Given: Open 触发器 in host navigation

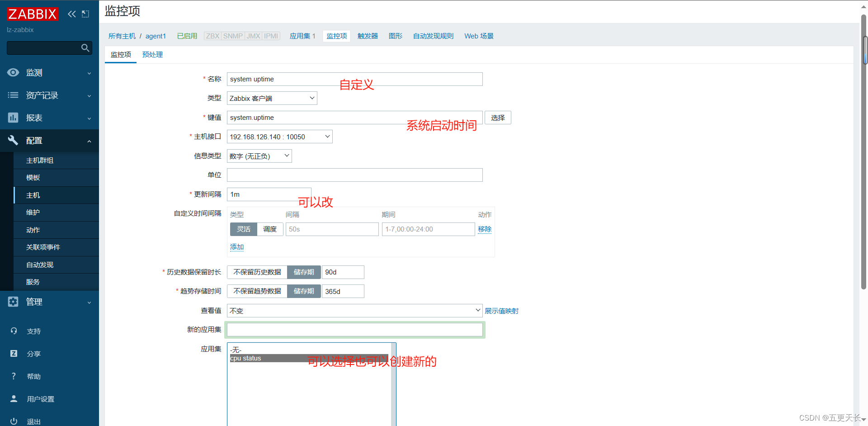Looking at the screenshot, I should click(368, 36).
